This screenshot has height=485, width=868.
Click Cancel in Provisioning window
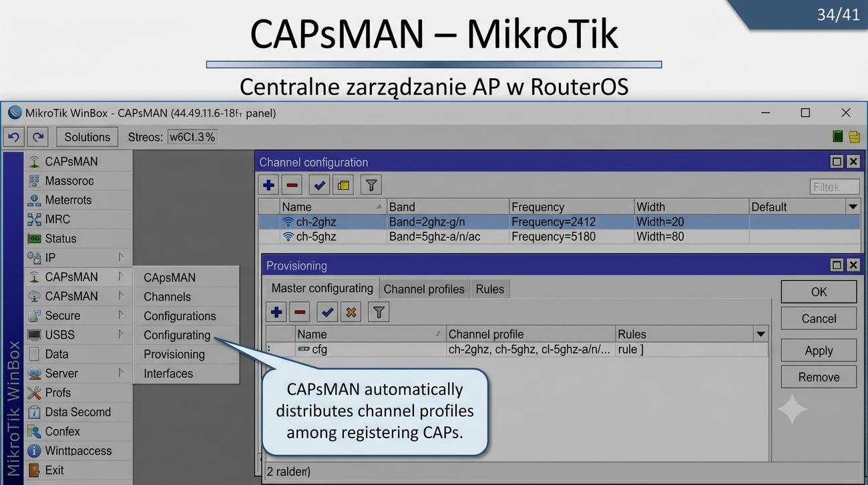(x=819, y=319)
